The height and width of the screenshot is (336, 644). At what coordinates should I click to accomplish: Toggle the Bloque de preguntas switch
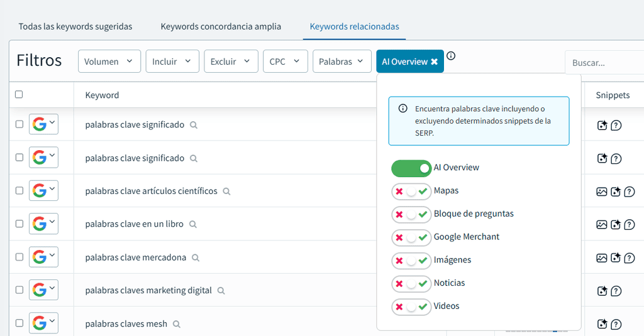pyautogui.click(x=411, y=214)
